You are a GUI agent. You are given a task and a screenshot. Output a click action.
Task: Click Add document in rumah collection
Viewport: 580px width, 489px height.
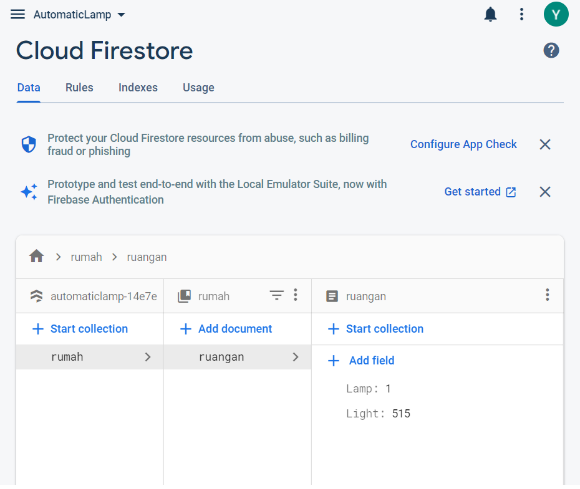[226, 329]
